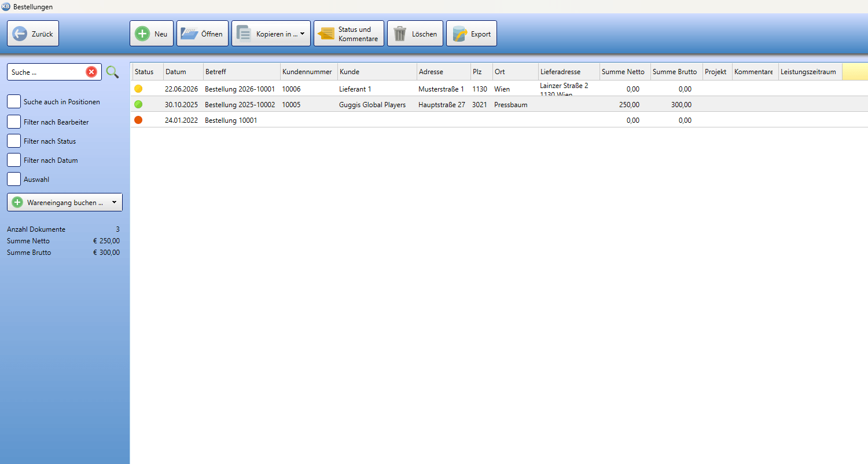Open the Wareneingang buchen dropdown arrow
This screenshot has width=868, height=464.
click(x=114, y=202)
